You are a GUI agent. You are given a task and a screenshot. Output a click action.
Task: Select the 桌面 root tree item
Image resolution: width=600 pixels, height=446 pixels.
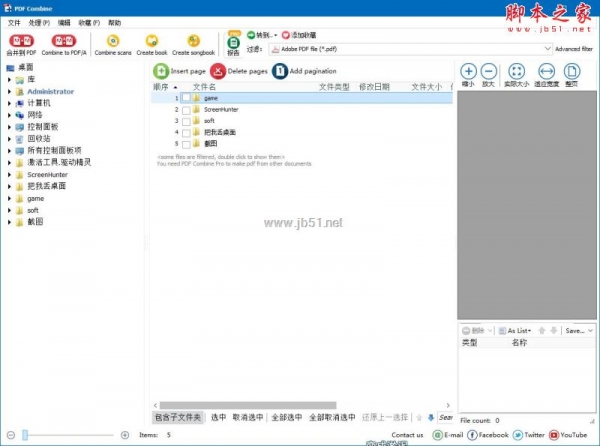pyautogui.click(x=26, y=67)
